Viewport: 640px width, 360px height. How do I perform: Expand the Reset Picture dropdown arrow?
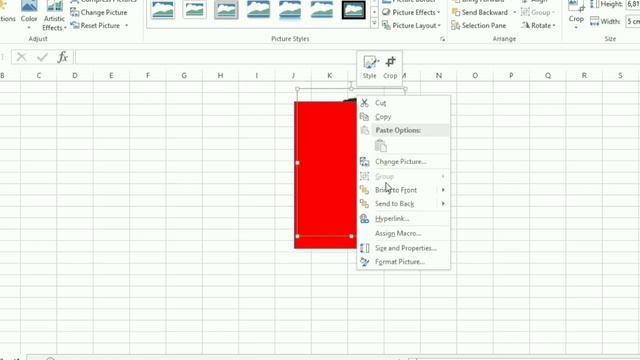(127, 25)
